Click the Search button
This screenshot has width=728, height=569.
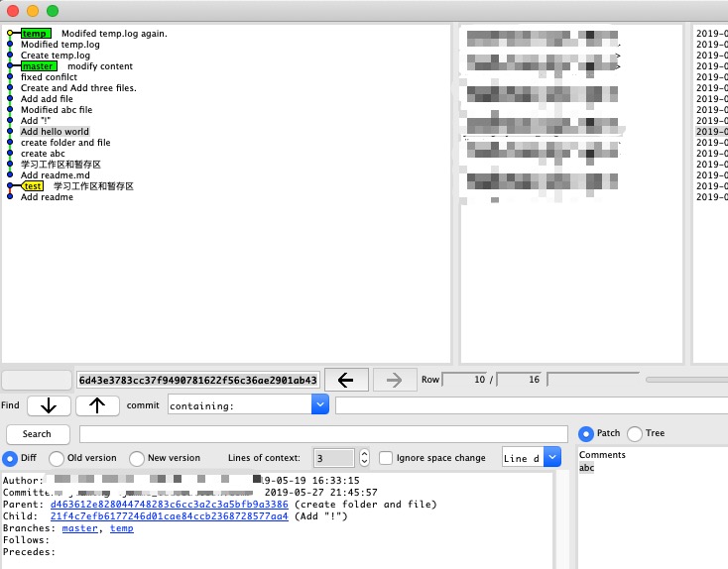pos(37,434)
